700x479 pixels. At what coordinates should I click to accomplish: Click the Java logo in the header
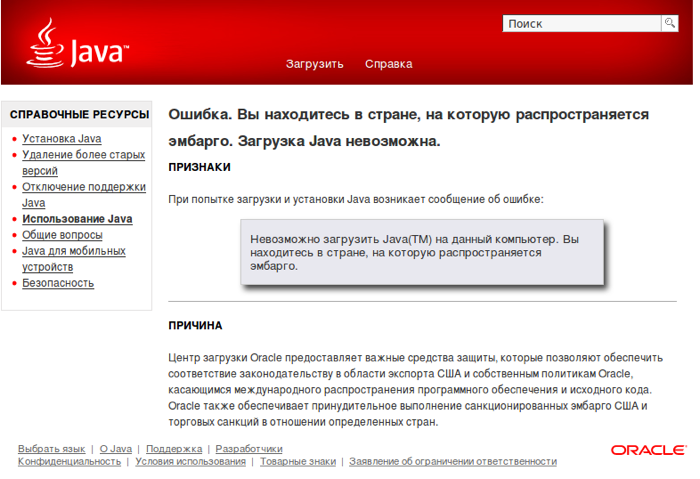click(78, 43)
